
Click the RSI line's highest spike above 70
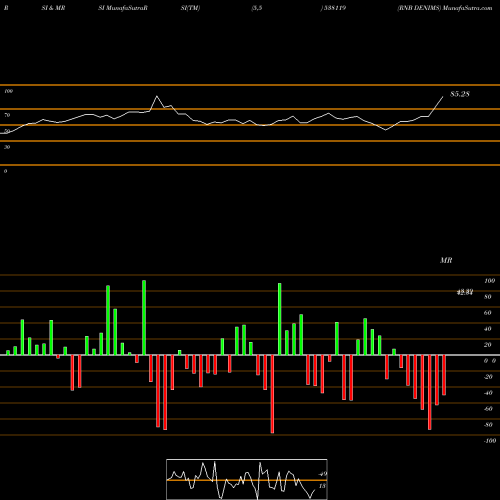coord(157,96)
